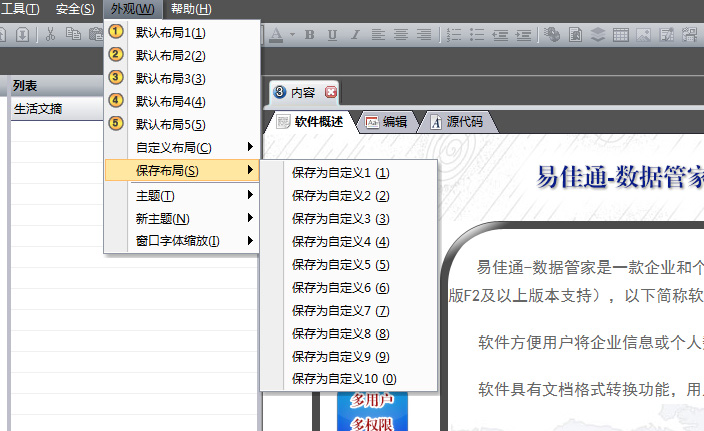Image resolution: width=704 pixels, height=431 pixels.
Task: Toggle Bold formatting button
Action: tap(309, 35)
